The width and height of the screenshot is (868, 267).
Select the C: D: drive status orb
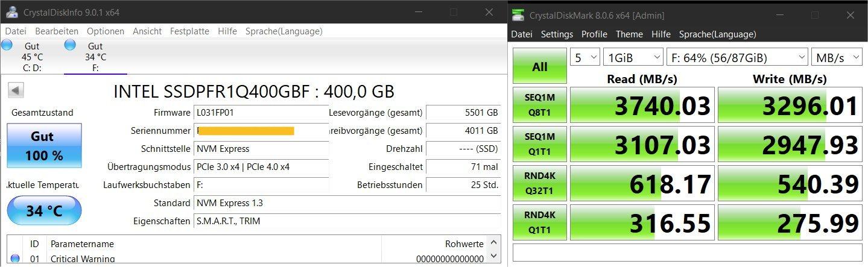coord(7,45)
